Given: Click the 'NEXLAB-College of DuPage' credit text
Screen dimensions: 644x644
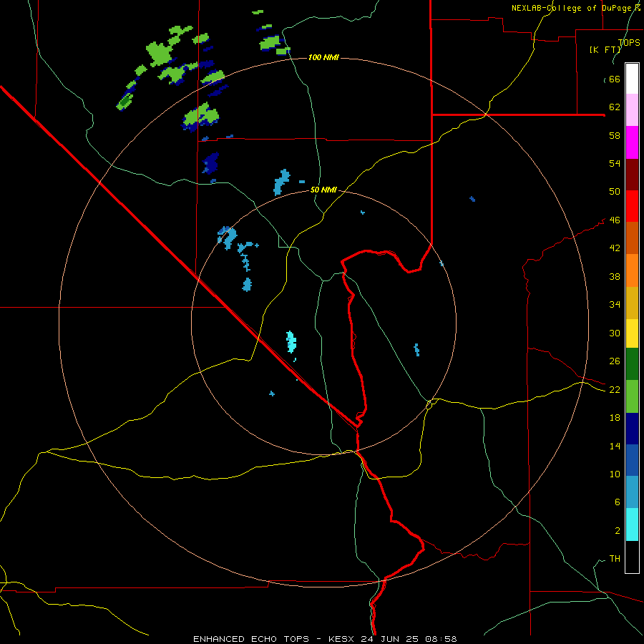Looking at the screenshot, I should (572, 8).
